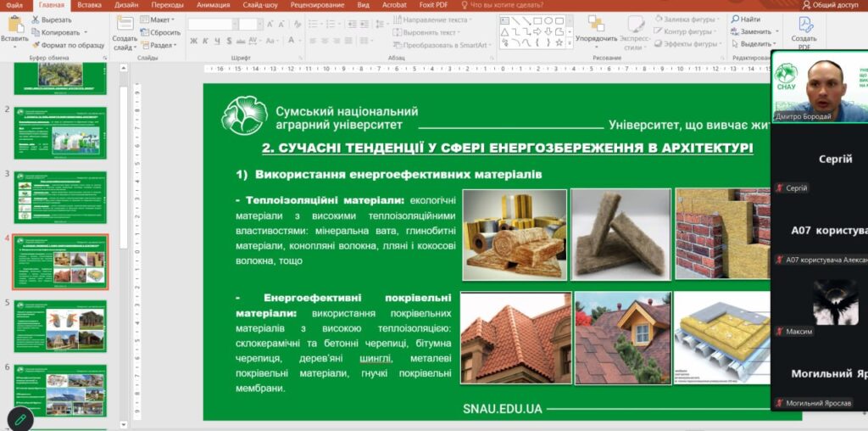Click the Paste (Вставить) clipboard icon

click(14, 24)
